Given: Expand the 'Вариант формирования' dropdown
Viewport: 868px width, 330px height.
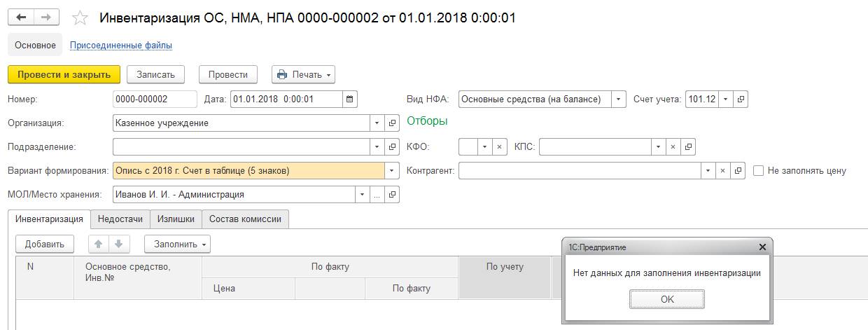Looking at the screenshot, I should 393,171.
